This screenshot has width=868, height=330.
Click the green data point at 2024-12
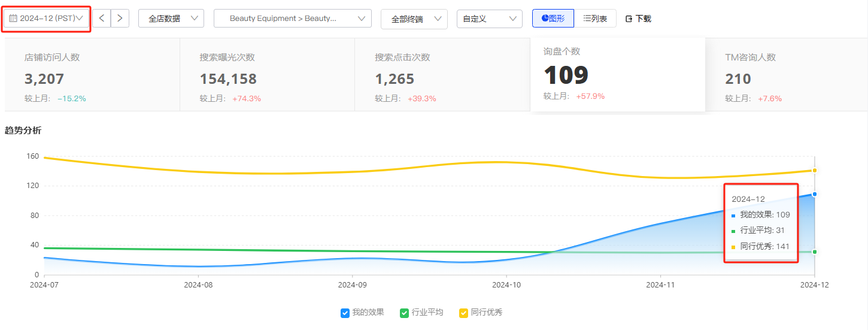814,252
